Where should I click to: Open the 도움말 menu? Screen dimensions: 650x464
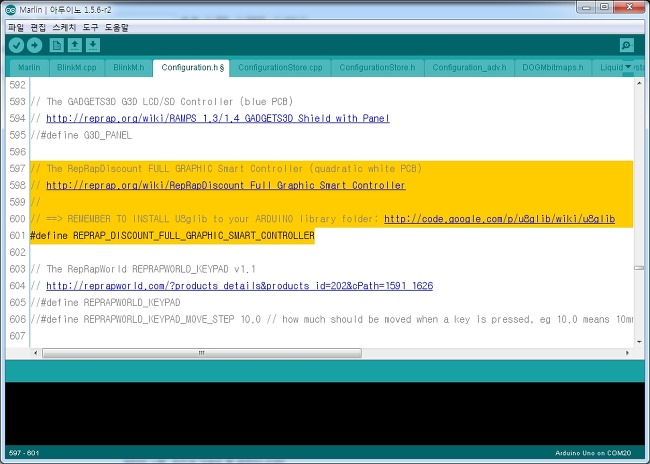[x=116, y=28]
